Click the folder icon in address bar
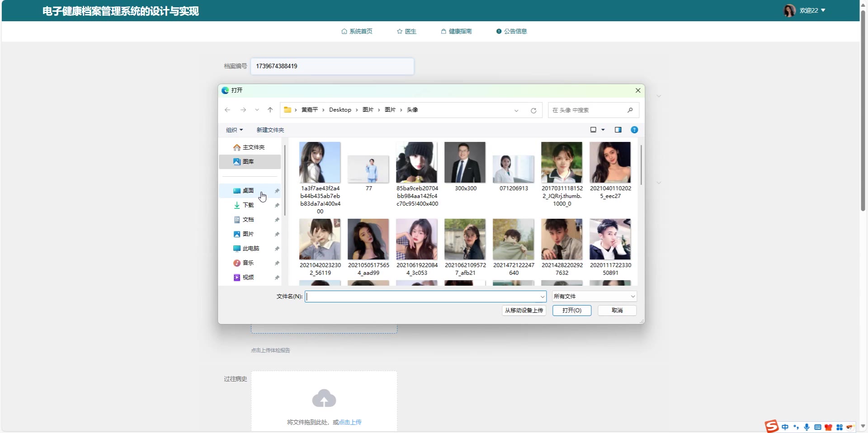This screenshot has height=433, width=868. [x=288, y=110]
